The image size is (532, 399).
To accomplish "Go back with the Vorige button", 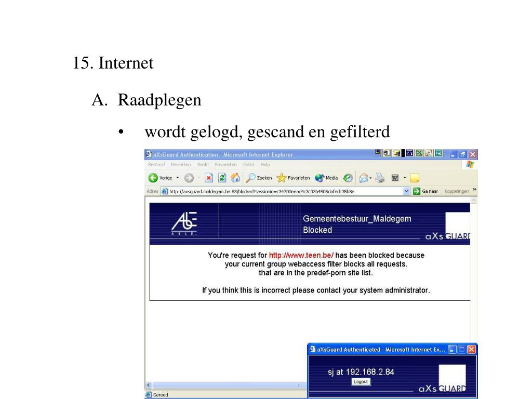I will point(160,178).
